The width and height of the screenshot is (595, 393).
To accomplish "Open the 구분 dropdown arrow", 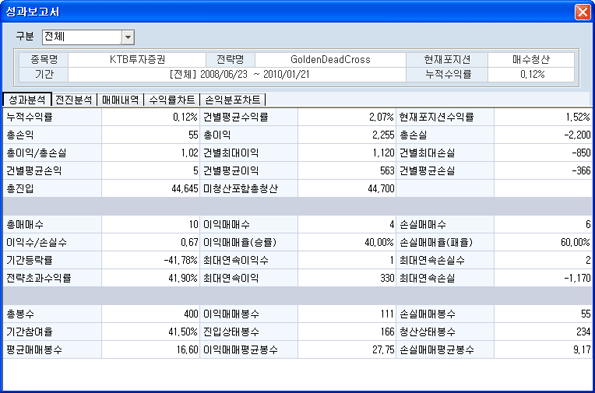I will (128, 37).
